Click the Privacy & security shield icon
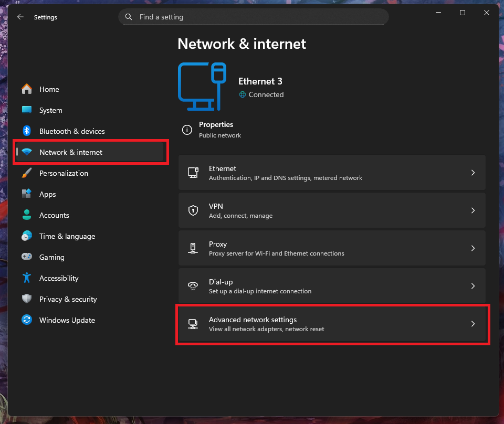This screenshot has height=424, width=504. 27,299
